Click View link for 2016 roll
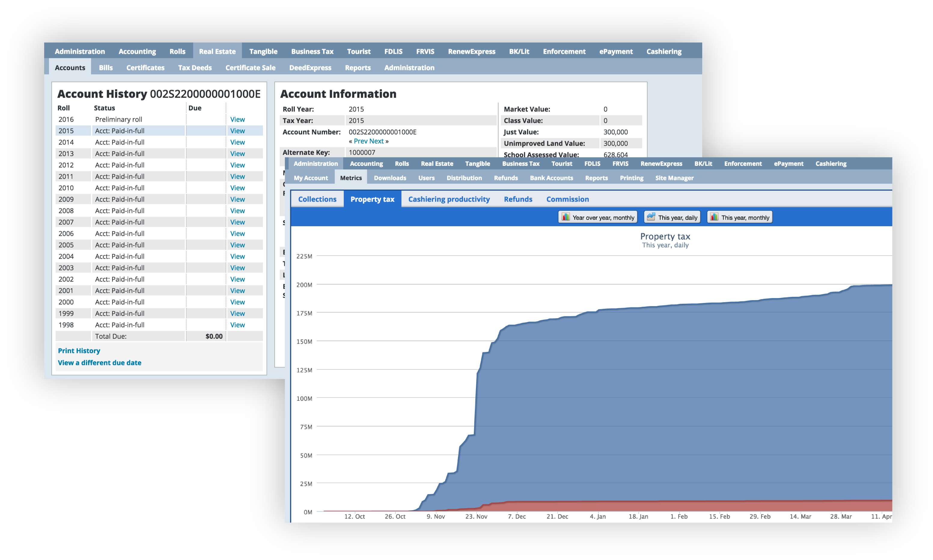Image resolution: width=933 pixels, height=560 pixels. (237, 119)
